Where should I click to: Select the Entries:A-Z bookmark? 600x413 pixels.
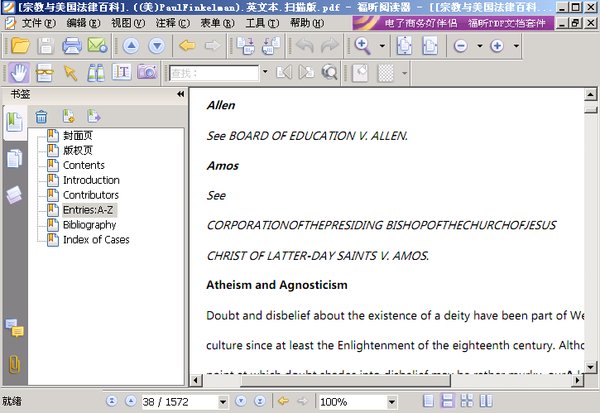[x=88, y=210]
